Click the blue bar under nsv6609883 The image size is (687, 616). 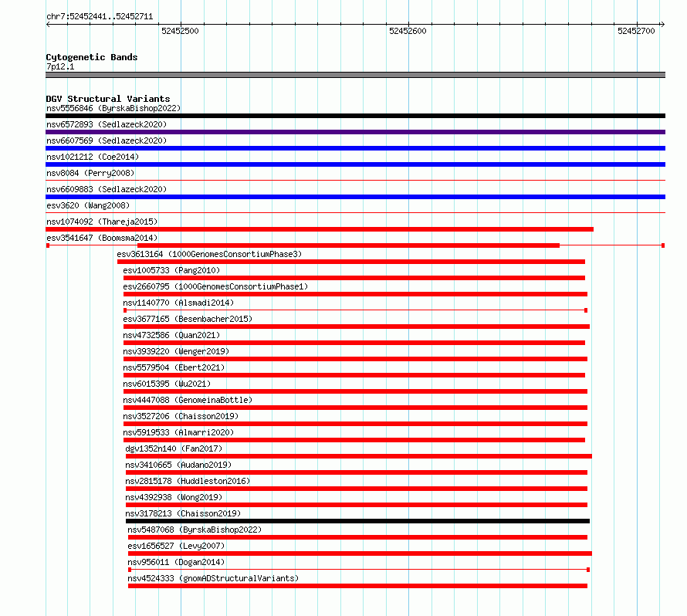point(355,197)
